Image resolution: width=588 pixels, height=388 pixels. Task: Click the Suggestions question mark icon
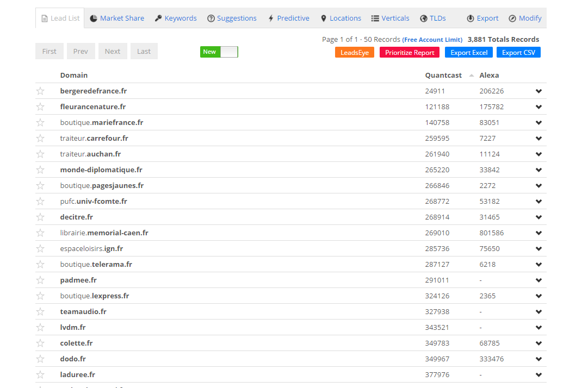point(211,18)
